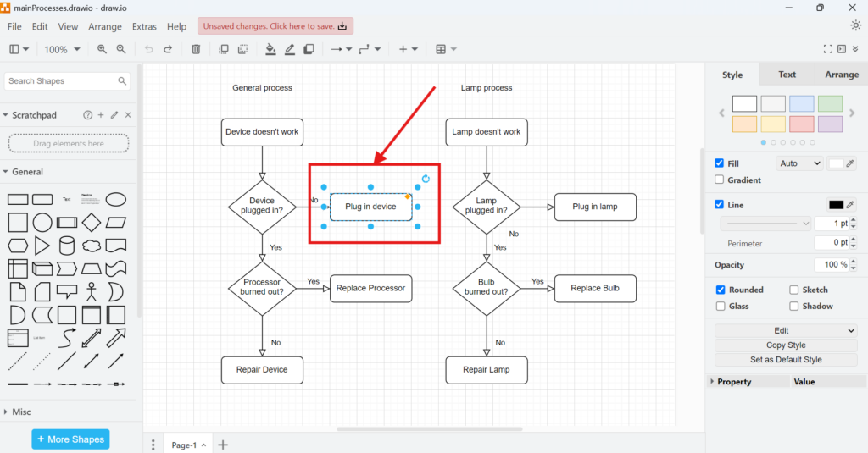Viewport: 868px width, 453px height.
Task: Enable the Sketch checkbox
Action: coord(794,290)
